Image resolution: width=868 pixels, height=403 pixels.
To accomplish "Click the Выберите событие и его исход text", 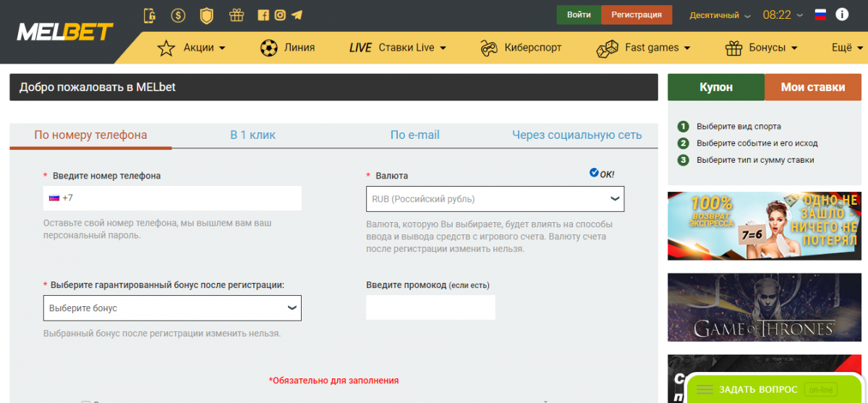I will [x=757, y=143].
